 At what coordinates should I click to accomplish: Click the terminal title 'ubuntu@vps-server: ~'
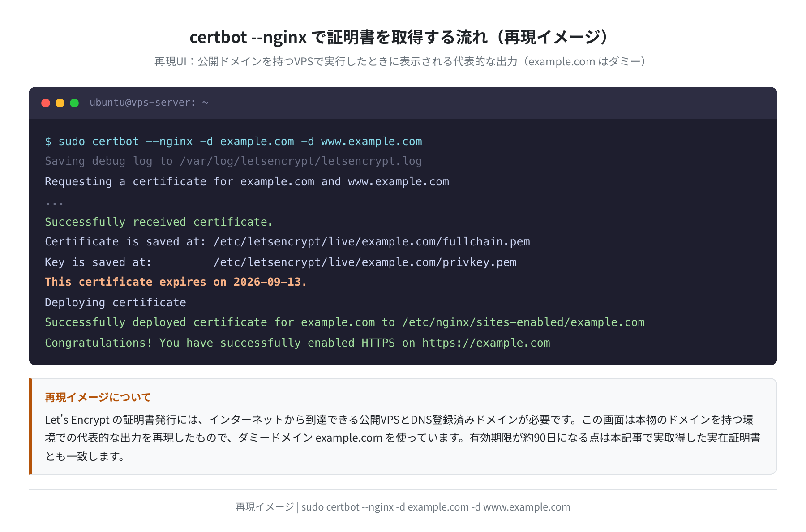point(149,103)
